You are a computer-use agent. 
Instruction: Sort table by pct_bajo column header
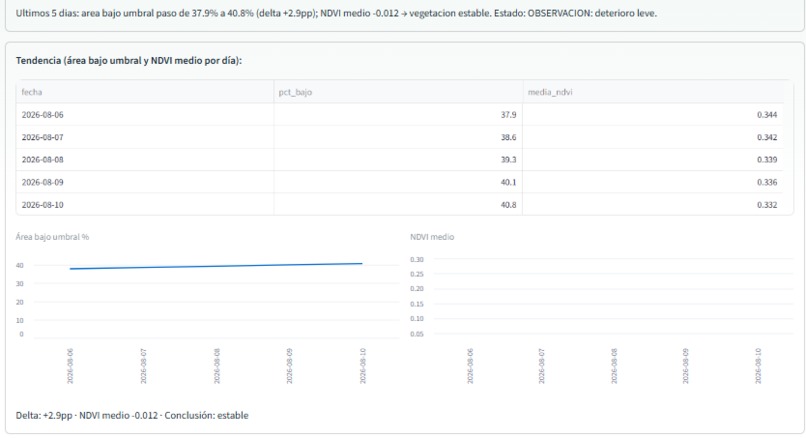tap(398, 92)
